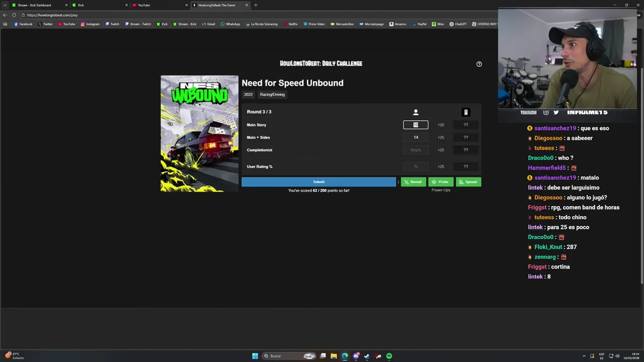Open the Facebook bookmark

pyautogui.click(x=23, y=24)
